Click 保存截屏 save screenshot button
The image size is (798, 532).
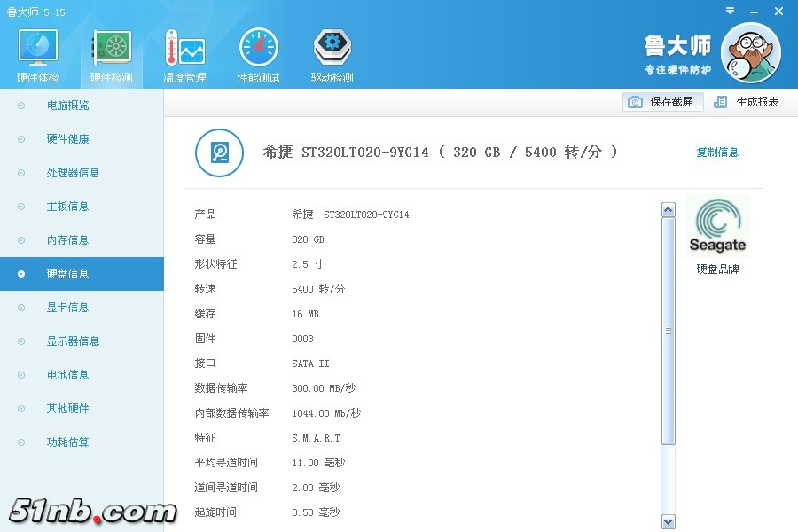(x=663, y=102)
